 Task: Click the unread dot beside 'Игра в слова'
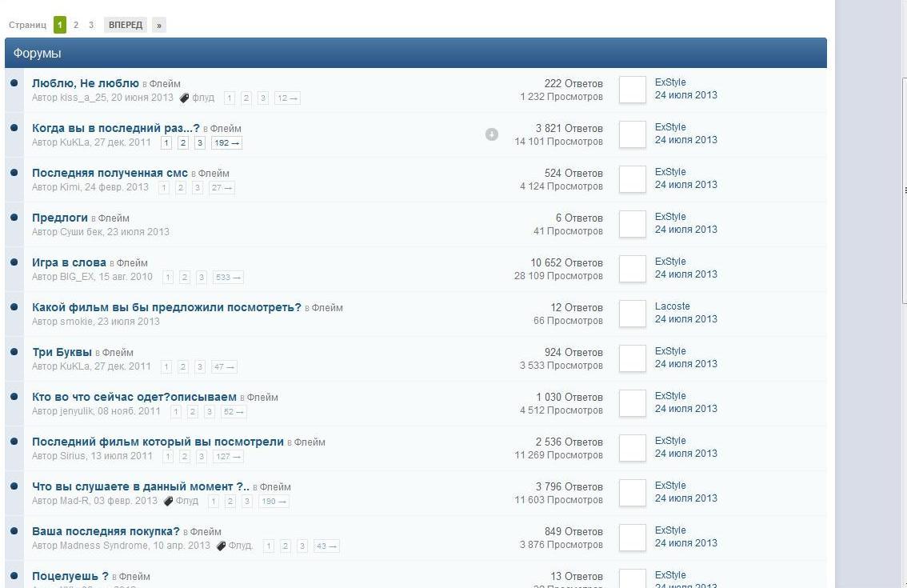pos(14,262)
